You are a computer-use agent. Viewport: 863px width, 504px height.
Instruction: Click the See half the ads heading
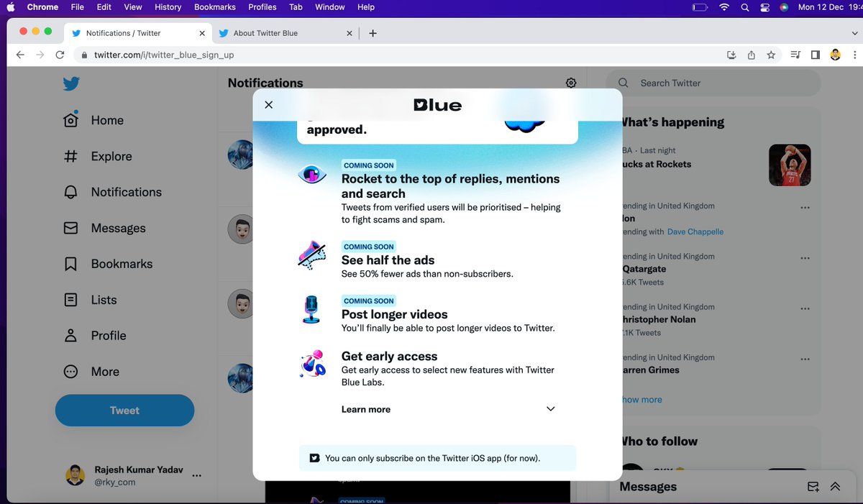click(388, 260)
